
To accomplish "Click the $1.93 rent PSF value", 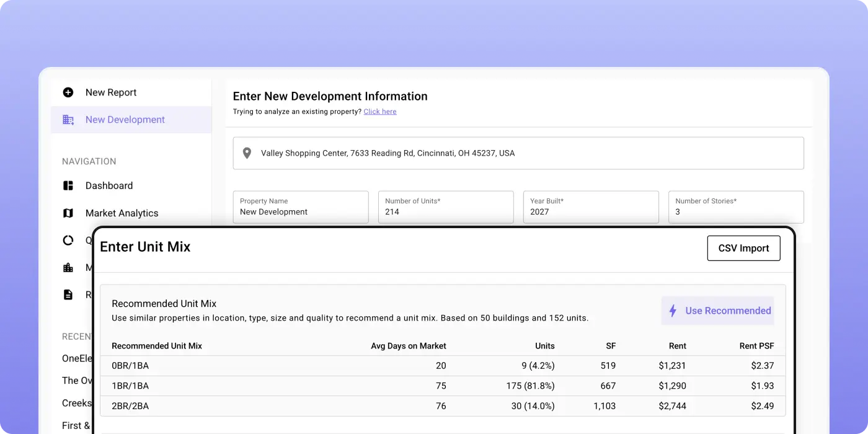I will click(763, 386).
